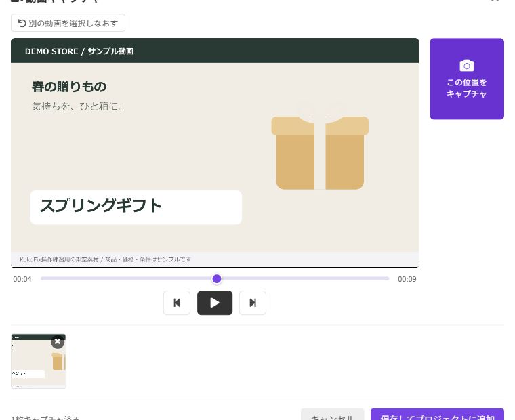Remove the captured thumbnail via X icon
The height and width of the screenshot is (420, 515).
[x=58, y=341]
